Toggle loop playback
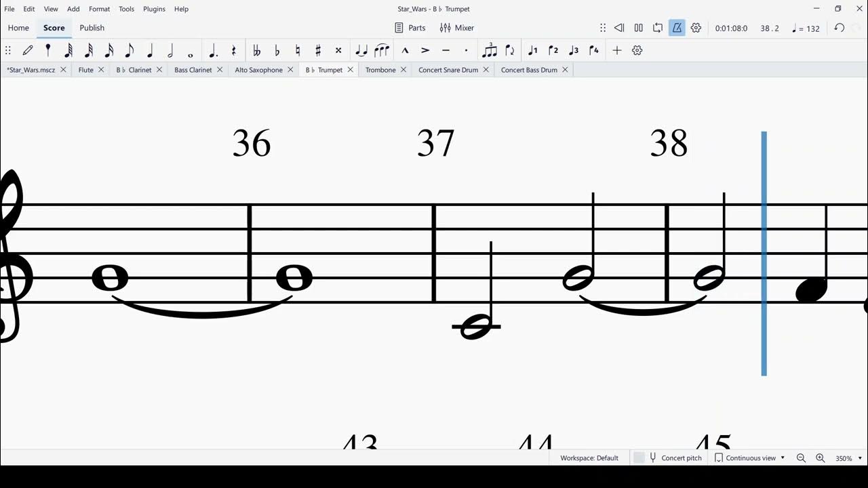The image size is (868, 488). click(x=658, y=28)
